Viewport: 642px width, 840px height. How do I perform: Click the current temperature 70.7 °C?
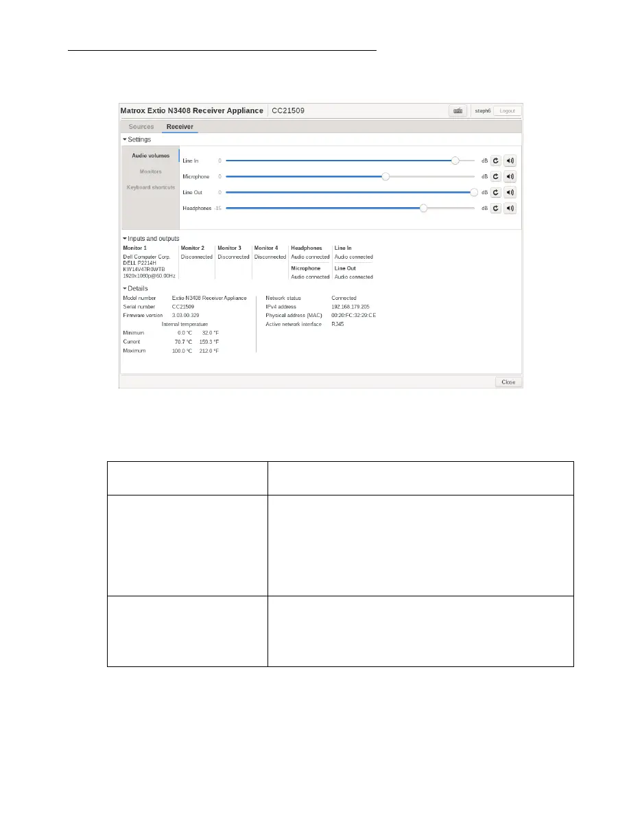pyautogui.click(x=183, y=342)
